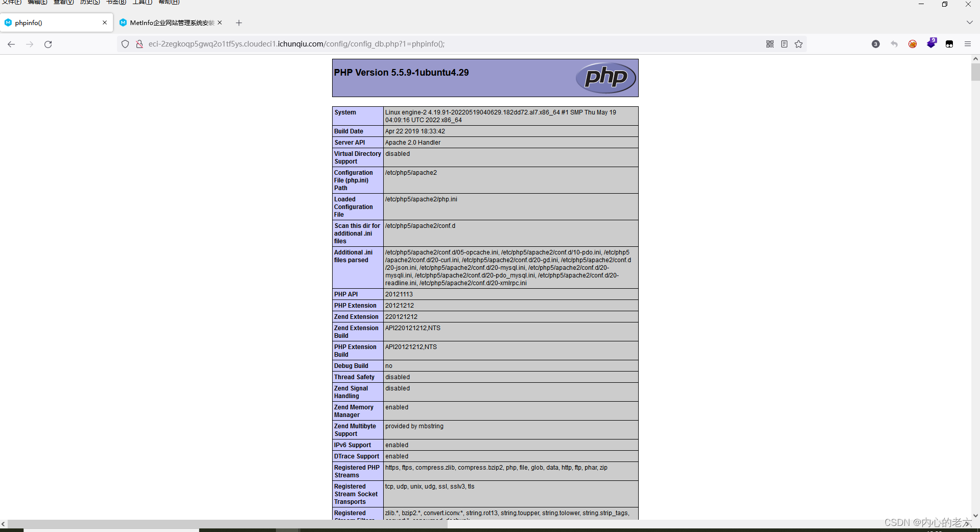Open the 书签(B) menu
Screen dimensions: 980x532
click(x=116, y=2)
